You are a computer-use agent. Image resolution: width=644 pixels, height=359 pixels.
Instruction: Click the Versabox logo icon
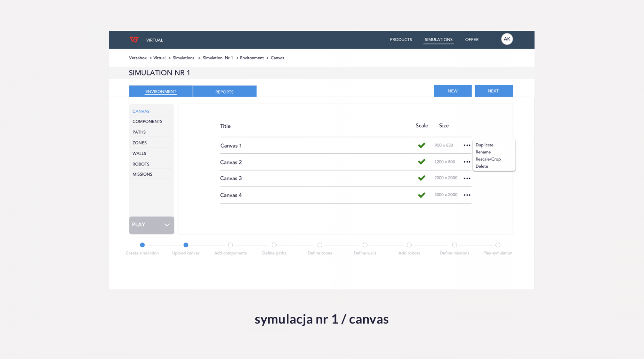134,40
